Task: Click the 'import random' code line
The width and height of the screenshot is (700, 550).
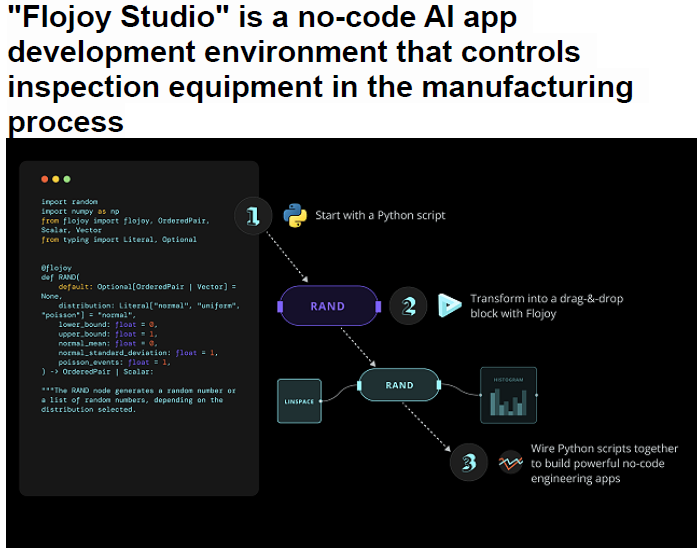Action: coord(69,202)
